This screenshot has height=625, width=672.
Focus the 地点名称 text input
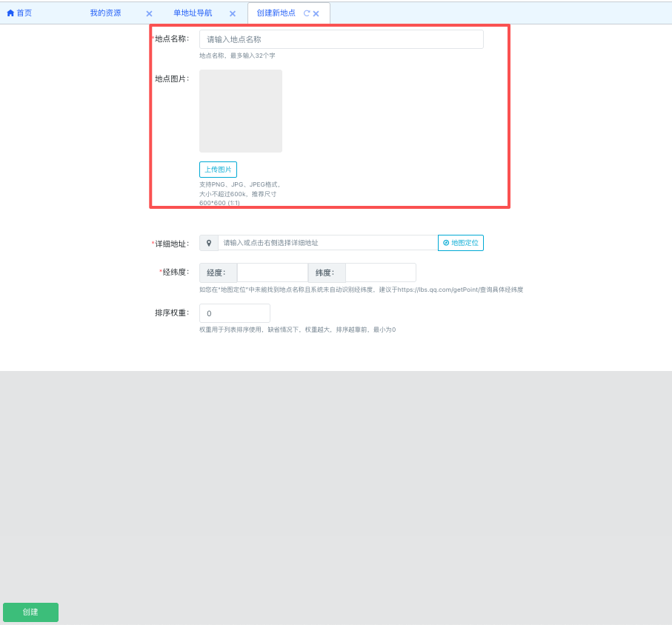(x=341, y=39)
